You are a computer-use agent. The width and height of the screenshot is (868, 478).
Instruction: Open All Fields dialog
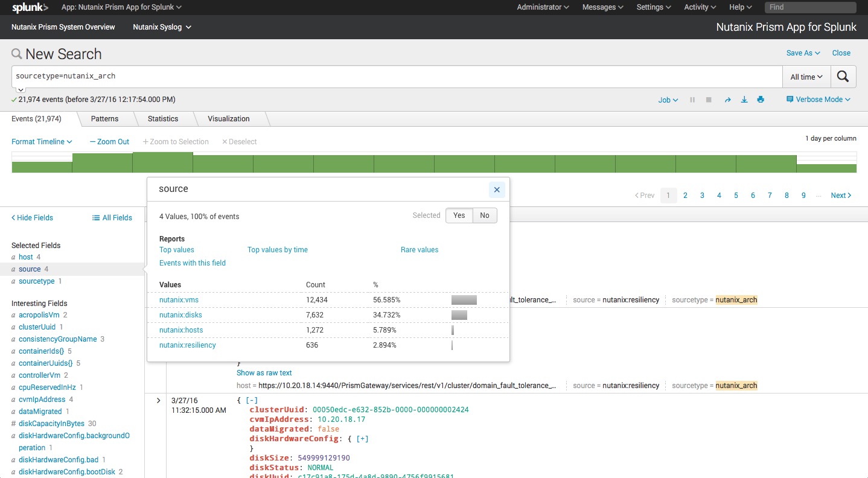[x=112, y=218]
